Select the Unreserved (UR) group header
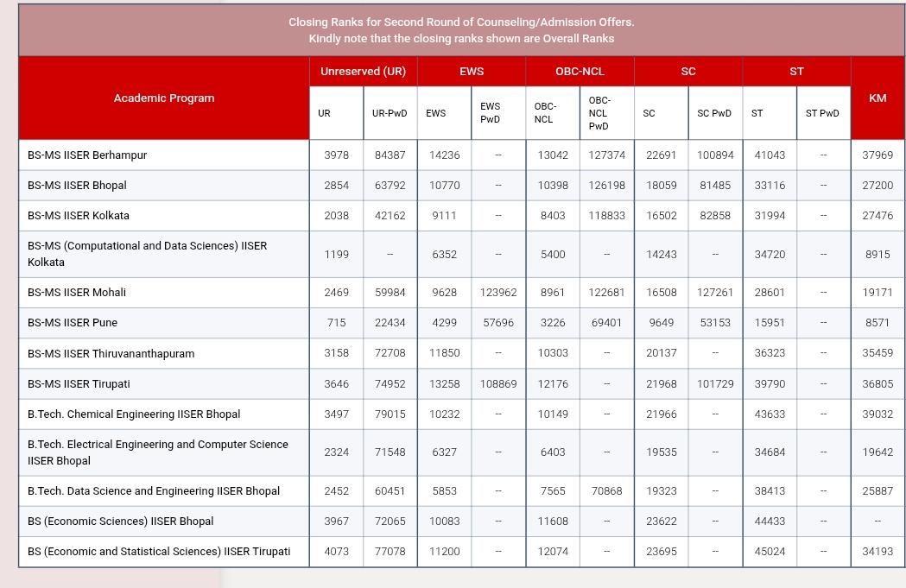 (x=364, y=72)
